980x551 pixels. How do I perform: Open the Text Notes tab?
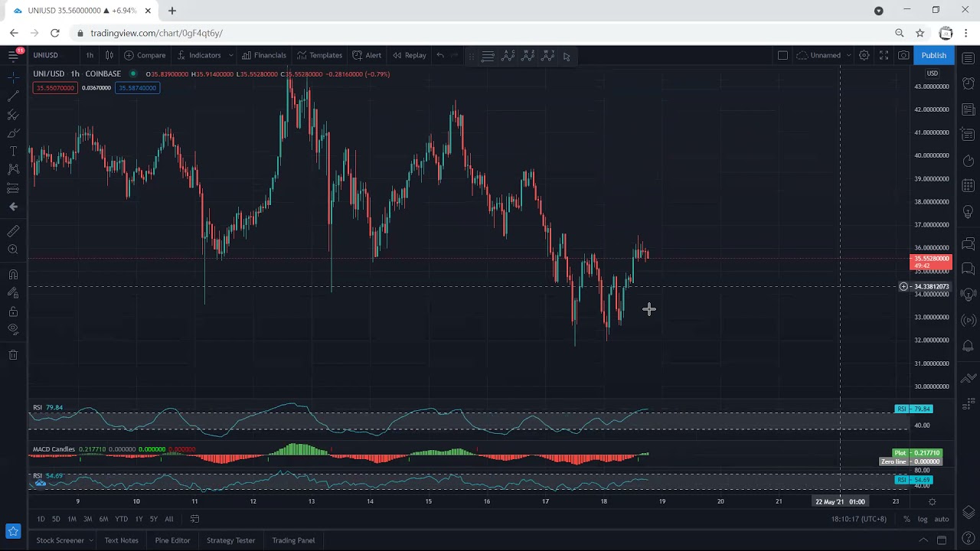pos(121,540)
